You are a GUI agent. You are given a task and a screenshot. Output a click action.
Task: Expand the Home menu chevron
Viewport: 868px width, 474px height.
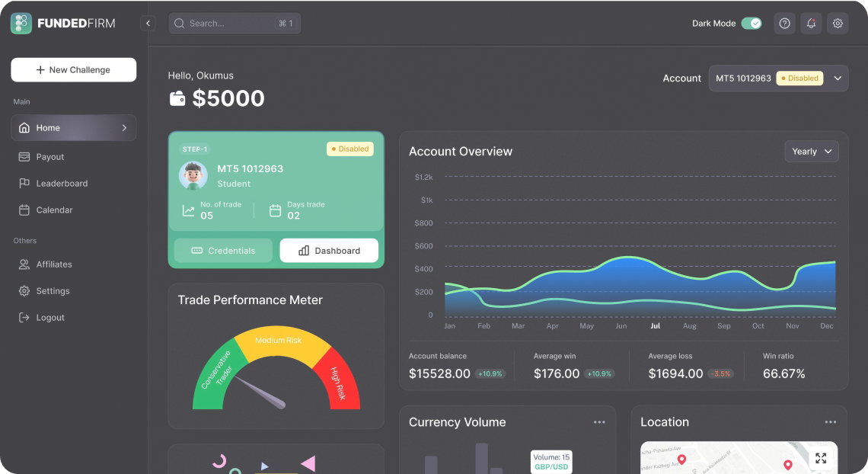pos(124,127)
